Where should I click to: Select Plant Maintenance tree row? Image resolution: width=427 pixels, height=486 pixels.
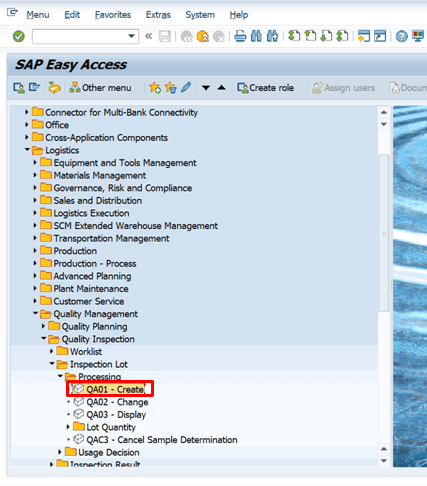(x=91, y=289)
